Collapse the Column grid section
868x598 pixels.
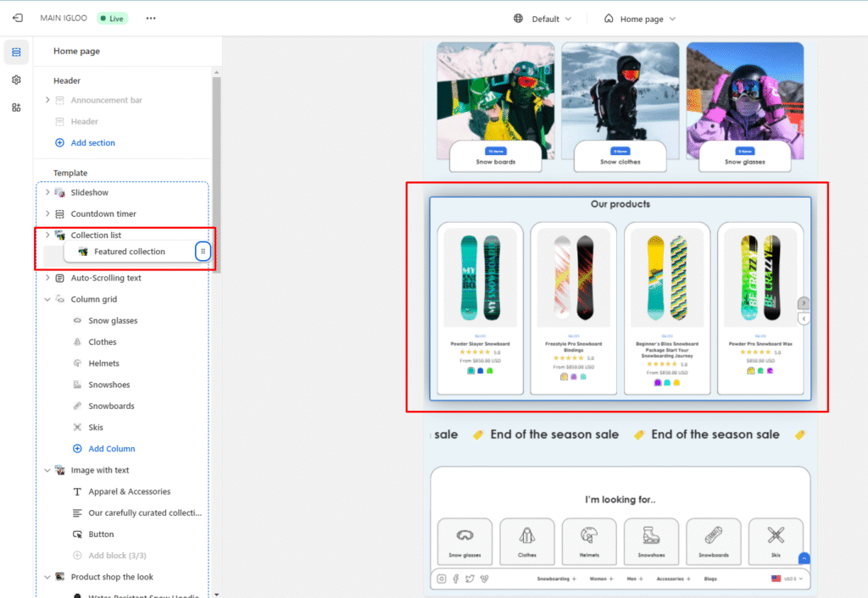tap(47, 299)
